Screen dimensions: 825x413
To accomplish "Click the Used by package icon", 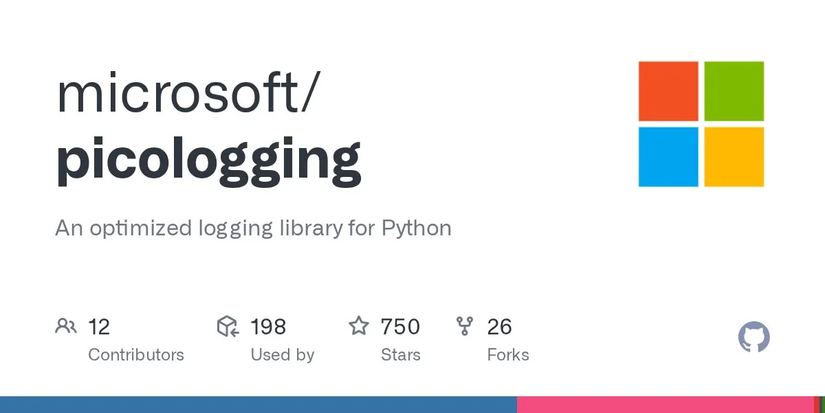I will tap(227, 326).
